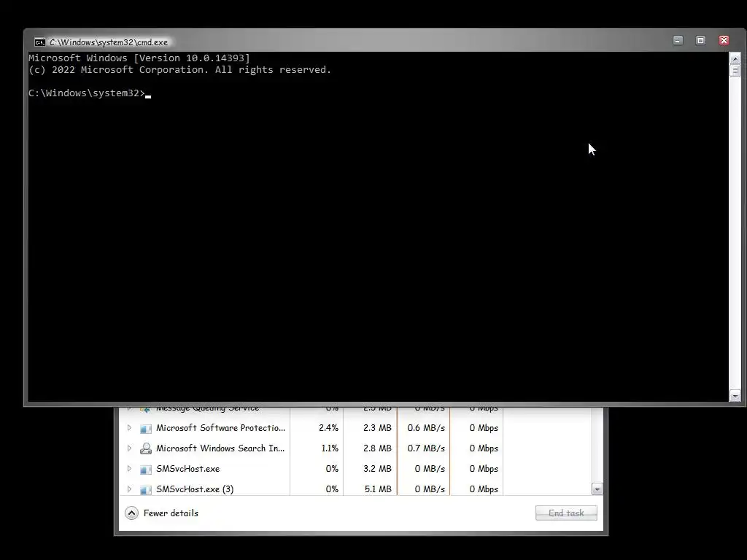Click the Fewer details chevron icon

(131, 513)
